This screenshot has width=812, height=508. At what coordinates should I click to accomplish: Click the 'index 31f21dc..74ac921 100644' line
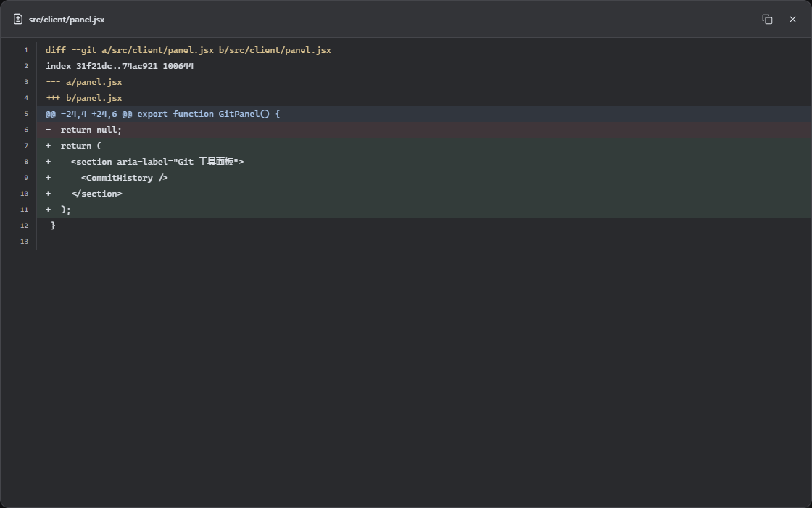(x=424, y=66)
